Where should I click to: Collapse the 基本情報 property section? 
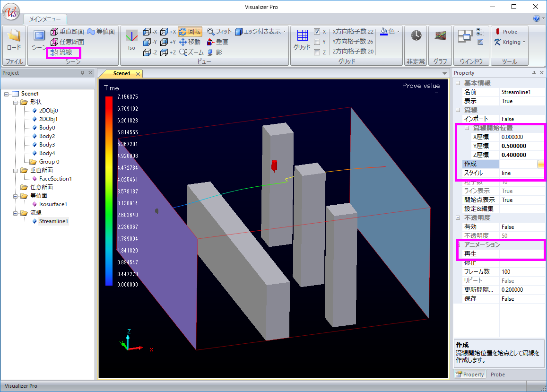coord(458,83)
